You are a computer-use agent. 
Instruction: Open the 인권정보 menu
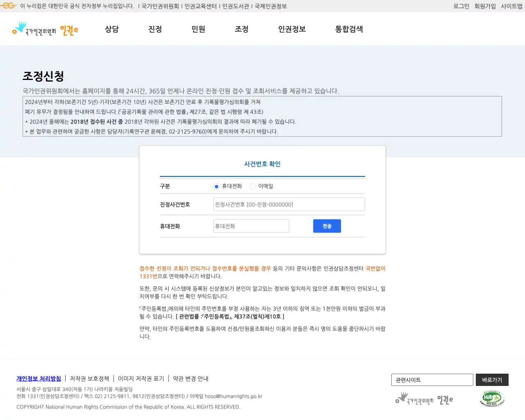coord(291,29)
